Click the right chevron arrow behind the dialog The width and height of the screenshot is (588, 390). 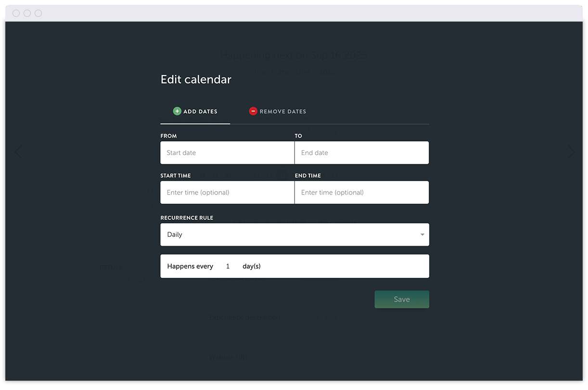571,152
